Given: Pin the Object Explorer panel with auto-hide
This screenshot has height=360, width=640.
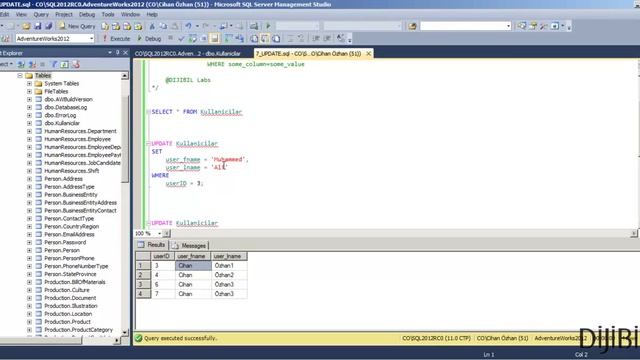Looking at the screenshot, I should pos(118,53).
